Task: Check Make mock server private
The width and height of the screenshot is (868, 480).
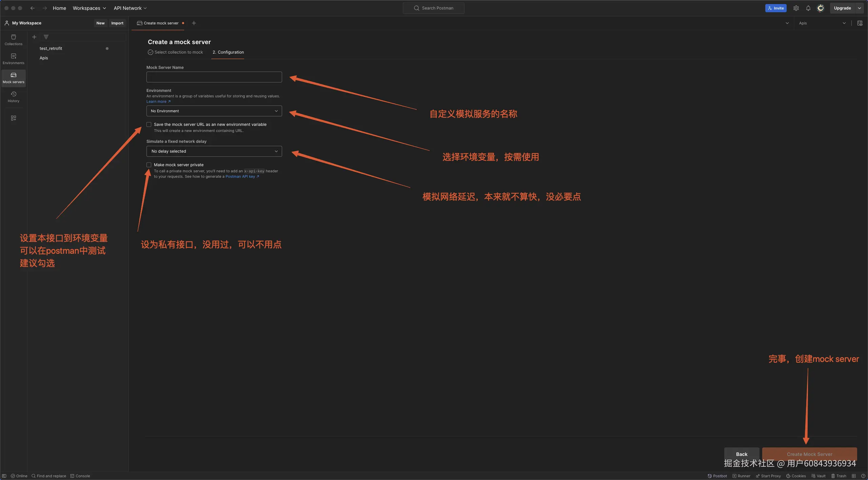Action: click(x=149, y=165)
